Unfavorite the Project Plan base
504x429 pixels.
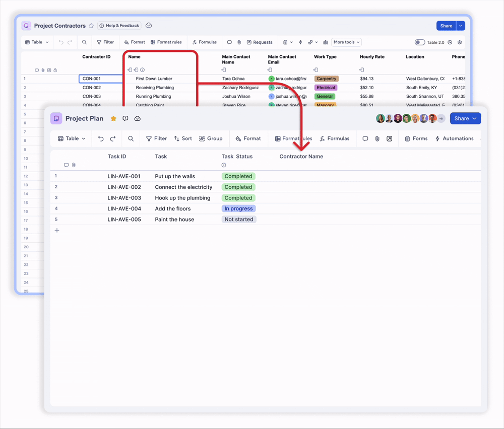(113, 118)
